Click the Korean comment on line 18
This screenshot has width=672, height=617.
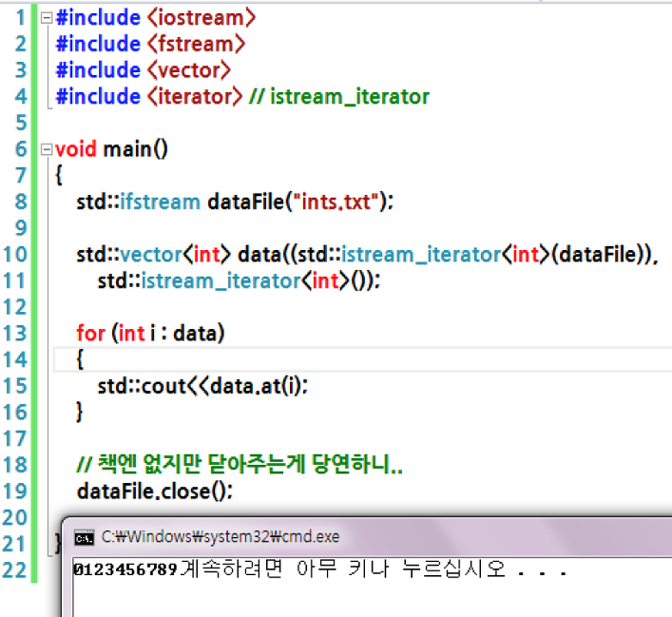pyautogui.click(x=240, y=464)
